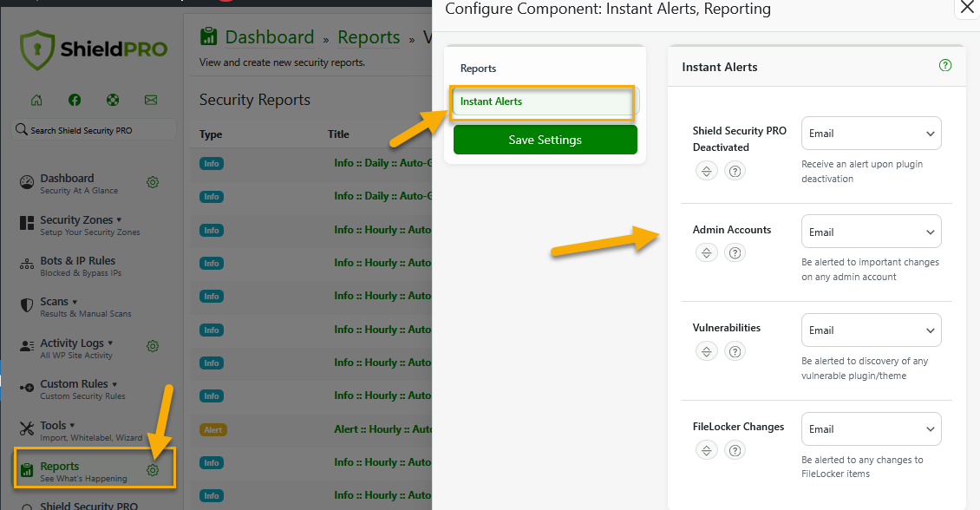Viewport: 980px width, 510px height.
Task: Open Dashboard in sidebar menu
Action: [67, 178]
